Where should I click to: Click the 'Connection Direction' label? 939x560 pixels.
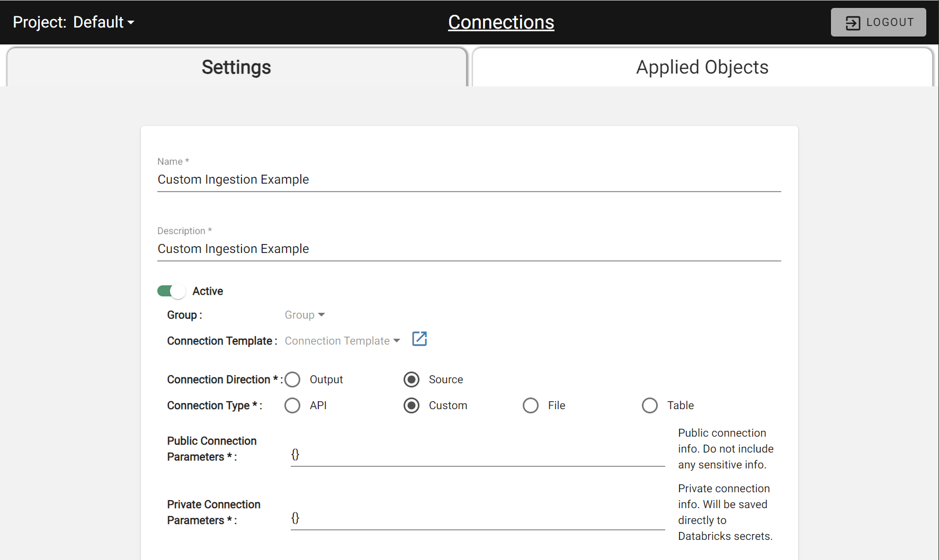[225, 380]
